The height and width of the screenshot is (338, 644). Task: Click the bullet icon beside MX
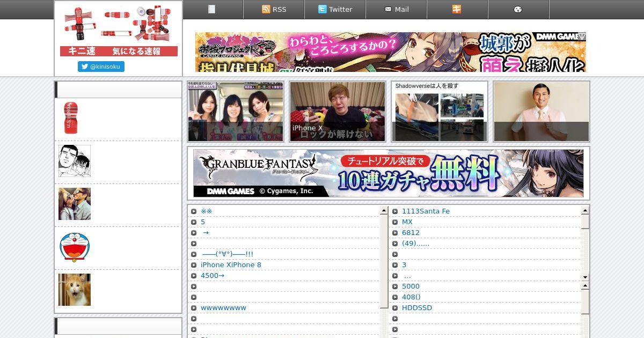395,222
